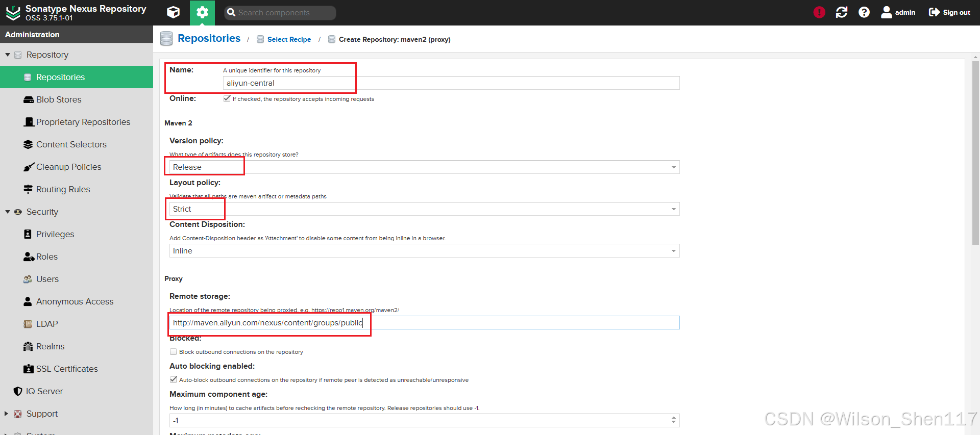Viewport: 980px width, 435px height.
Task: Click the Anonymous Access person icon
Action: 28,301
